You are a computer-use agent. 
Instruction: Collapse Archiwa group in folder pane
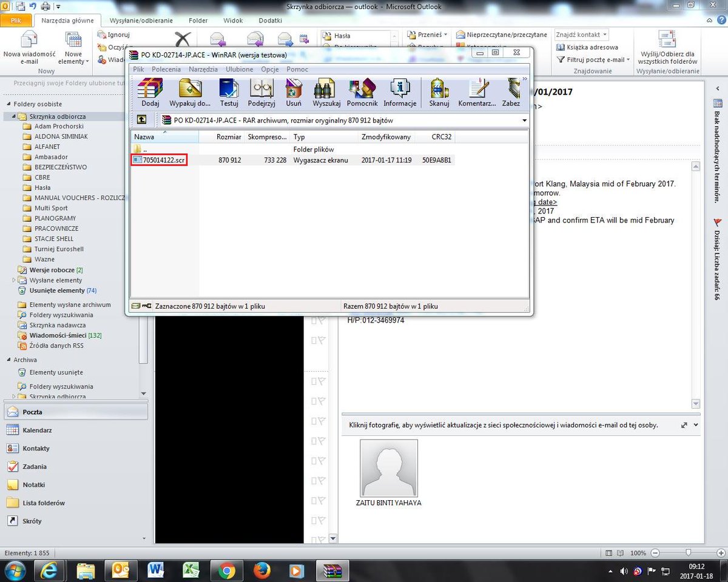click(7, 360)
